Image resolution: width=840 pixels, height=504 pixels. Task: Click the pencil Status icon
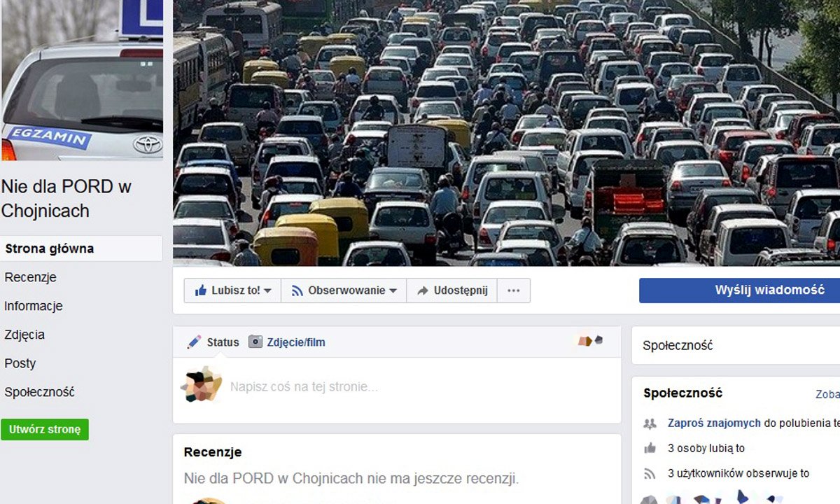(x=194, y=342)
